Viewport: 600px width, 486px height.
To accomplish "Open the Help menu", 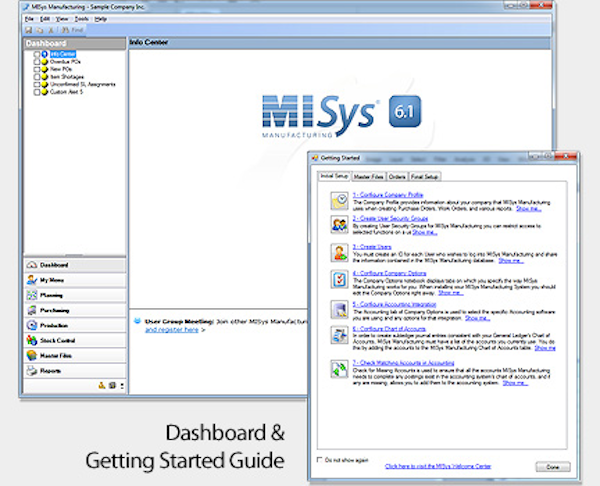I will click(x=101, y=19).
